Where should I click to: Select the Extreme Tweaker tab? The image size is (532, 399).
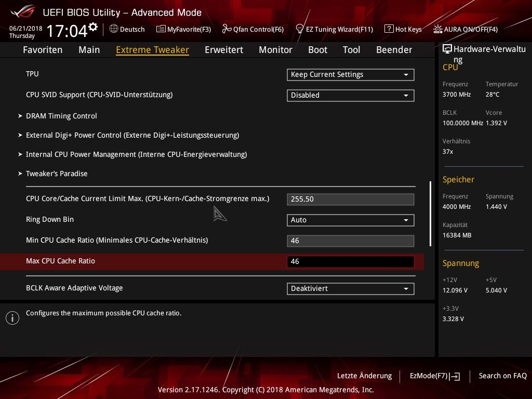152,50
